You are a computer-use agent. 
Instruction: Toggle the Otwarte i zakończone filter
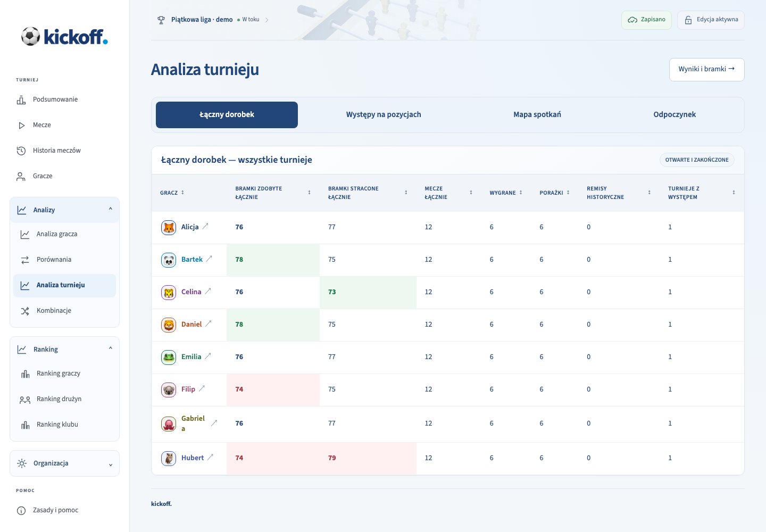697,160
